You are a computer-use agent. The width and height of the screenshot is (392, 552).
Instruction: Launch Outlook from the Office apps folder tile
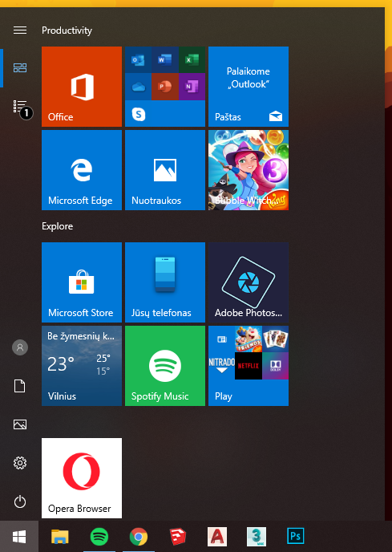pos(138,59)
